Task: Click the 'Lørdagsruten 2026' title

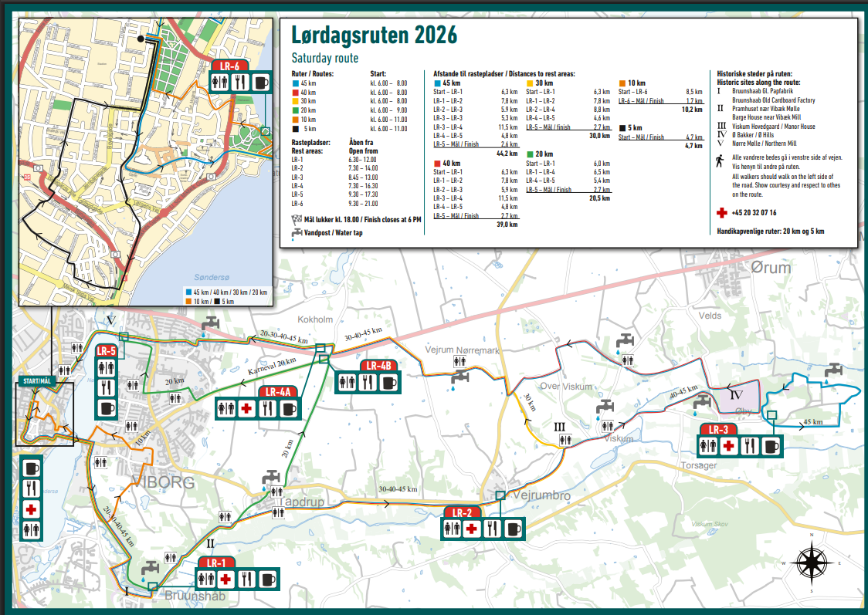Action: coord(374,35)
